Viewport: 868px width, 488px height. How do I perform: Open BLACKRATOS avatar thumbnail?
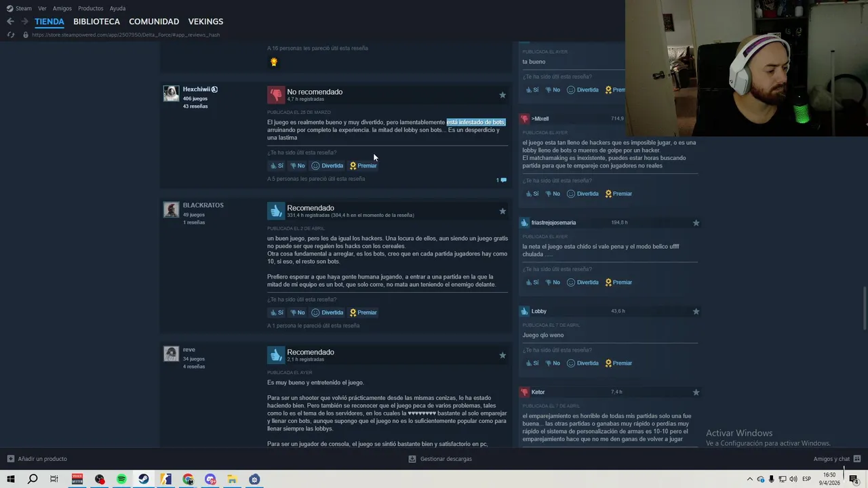[x=171, y=209]
